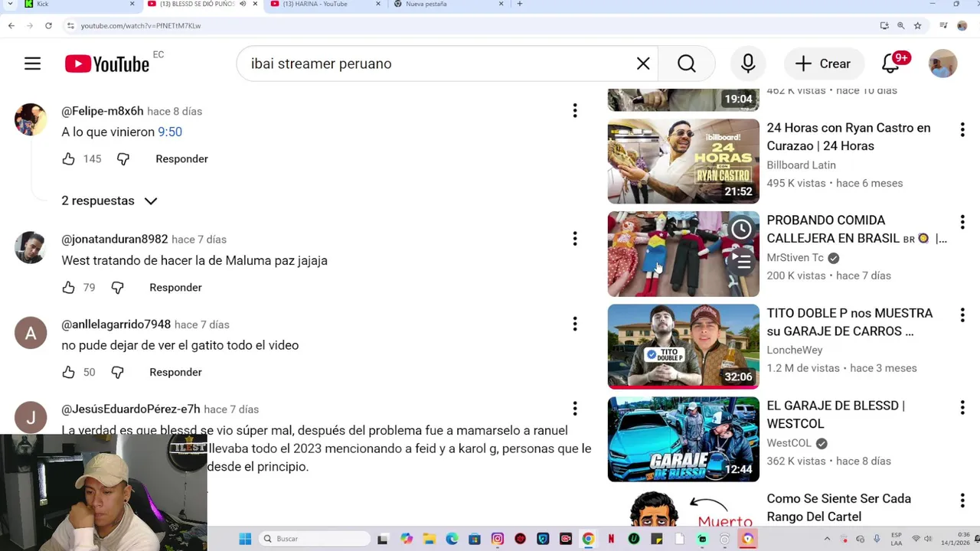Bookmark this page with the star
980x551 pixels.
[917, 25]
